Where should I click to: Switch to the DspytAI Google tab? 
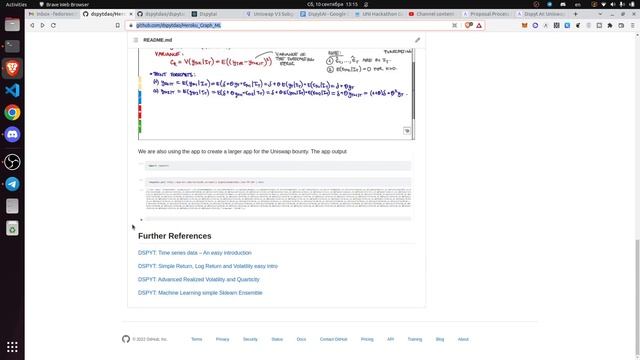pyautogui.click(x=324, y=14)
